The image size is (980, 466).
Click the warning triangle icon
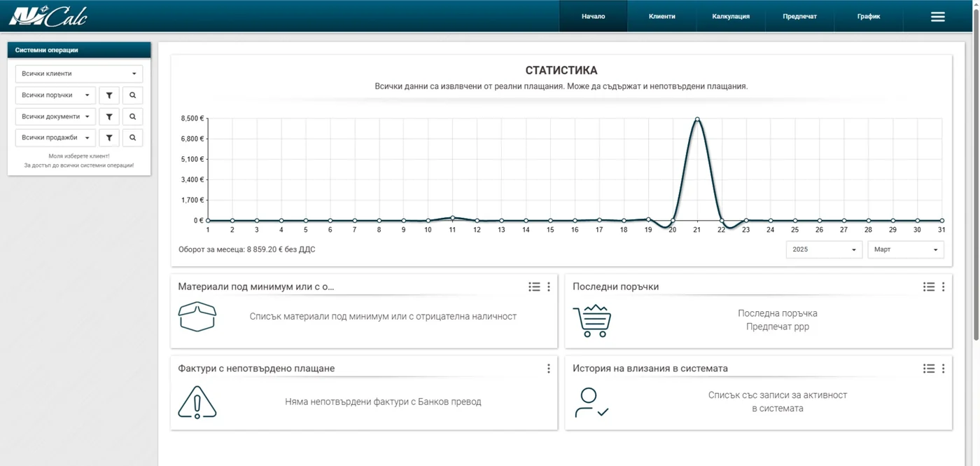(197, 402)
